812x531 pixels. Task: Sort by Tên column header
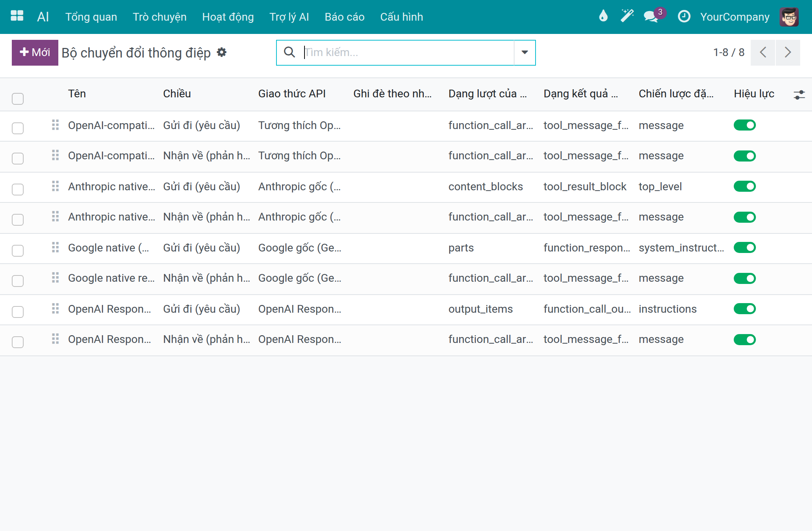coord(77,94)
